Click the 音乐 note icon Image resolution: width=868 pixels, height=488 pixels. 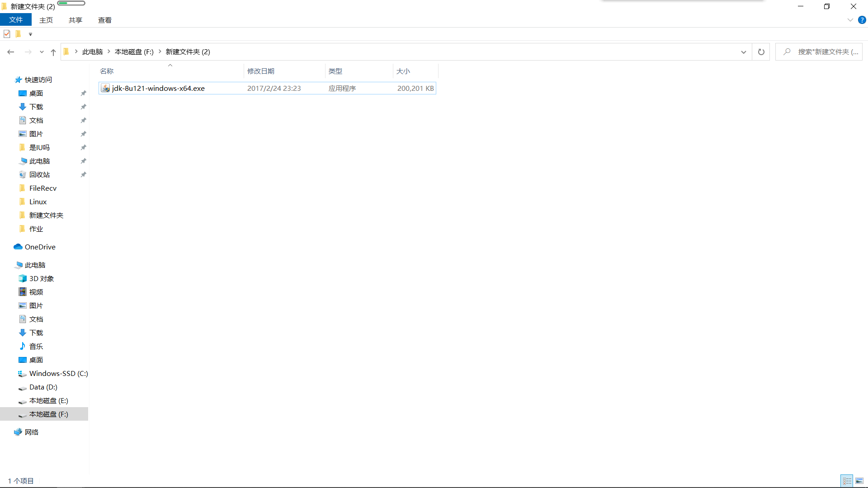coord(23,346)
